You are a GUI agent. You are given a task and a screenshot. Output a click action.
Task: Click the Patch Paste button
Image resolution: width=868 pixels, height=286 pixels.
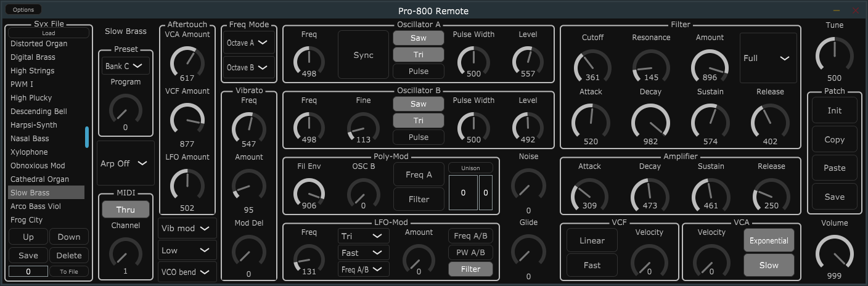pos(834,168)
